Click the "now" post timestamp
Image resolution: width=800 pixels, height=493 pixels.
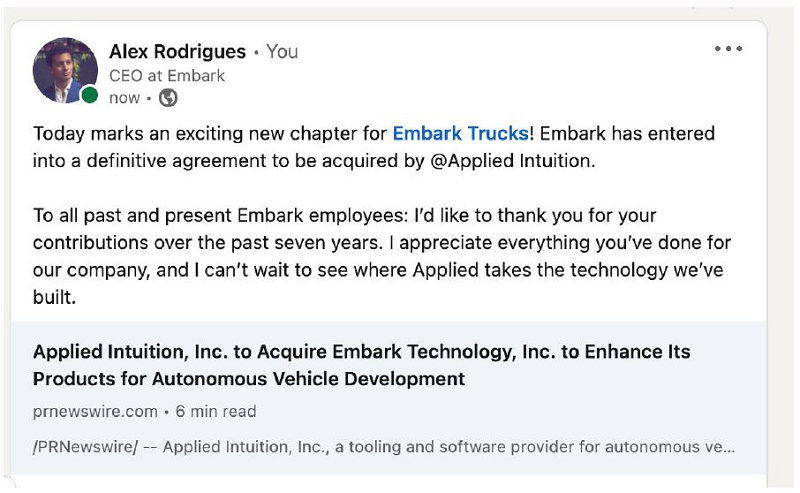(x=124, y=98)
